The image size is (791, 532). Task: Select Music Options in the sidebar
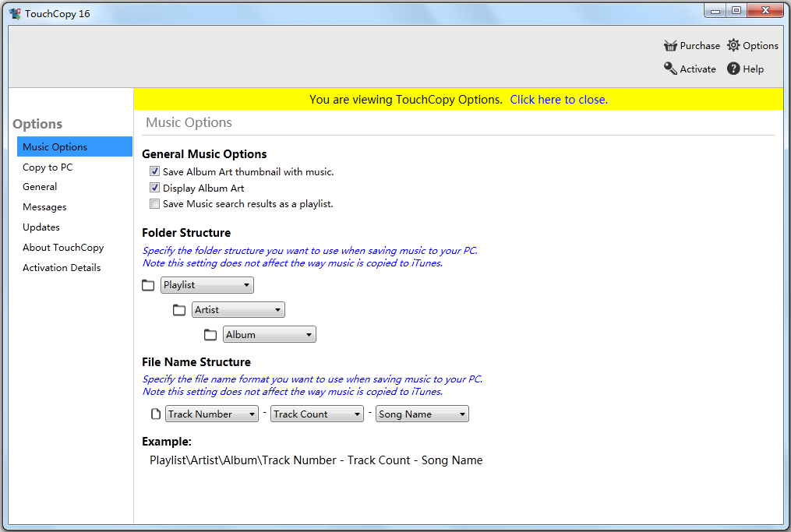click(75, 146)
